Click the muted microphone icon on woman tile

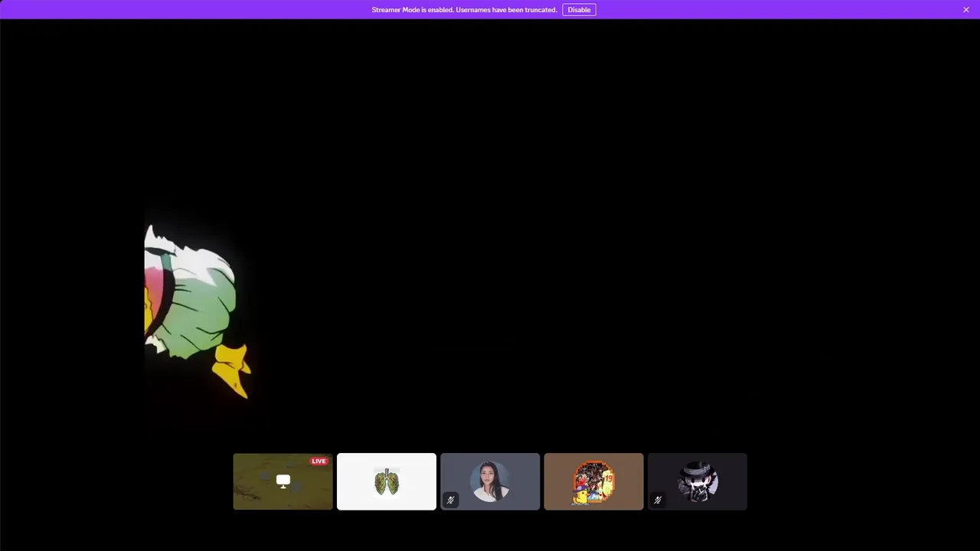[450, 500]
